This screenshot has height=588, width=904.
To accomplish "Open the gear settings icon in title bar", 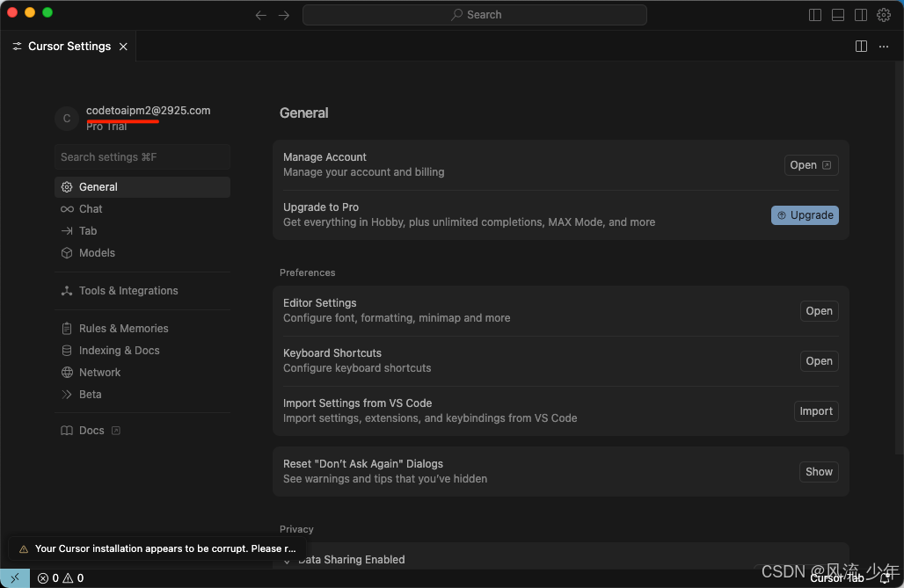I will [x=884, y=15].
